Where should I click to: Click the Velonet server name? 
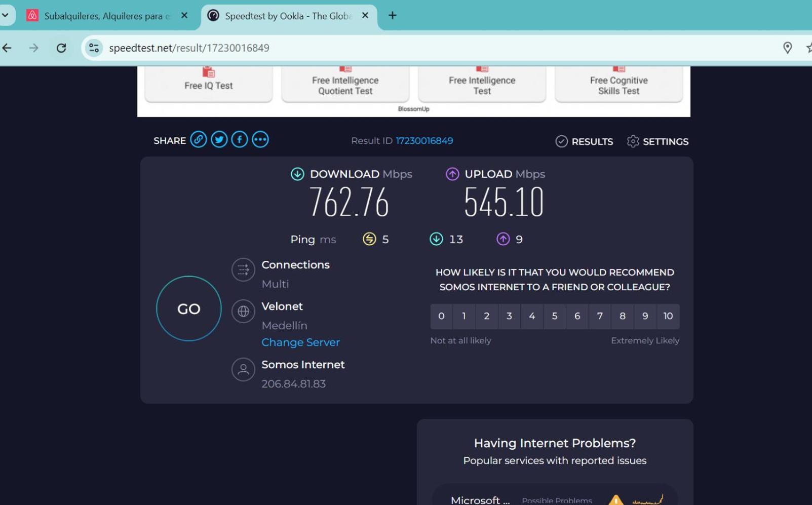pos(282,306)
